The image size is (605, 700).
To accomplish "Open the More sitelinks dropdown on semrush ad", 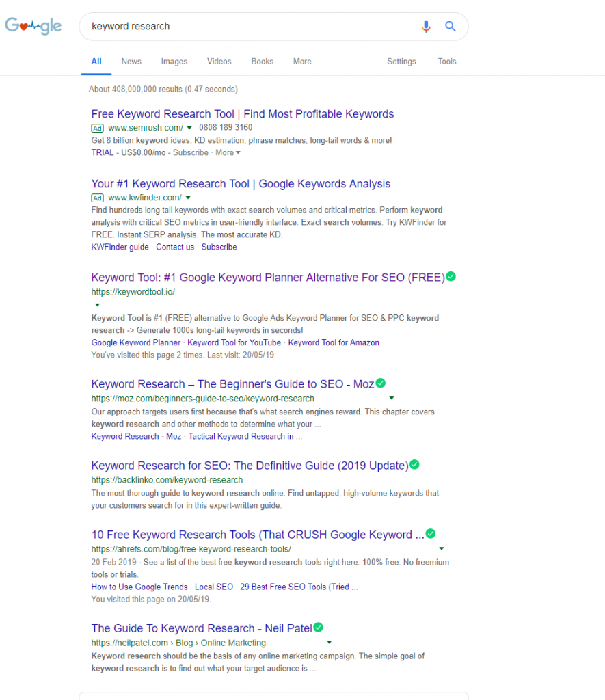I will coord(228,152).
